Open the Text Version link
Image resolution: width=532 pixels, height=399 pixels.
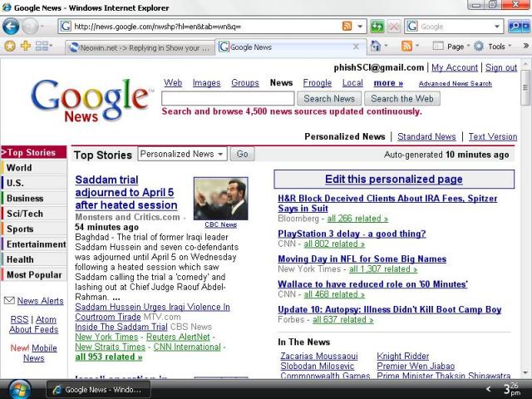[493, 136]
